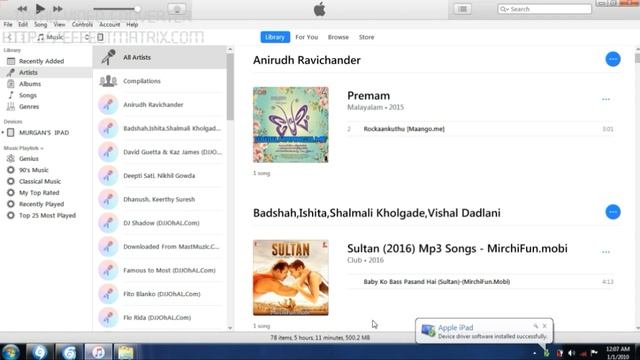Open Sultan album more-options ellipsis

coord(606,252)
